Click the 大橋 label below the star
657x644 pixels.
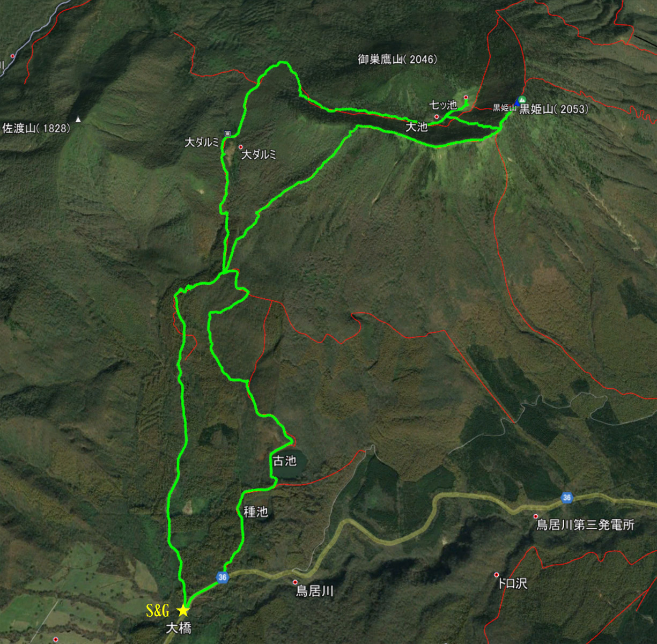(179, 628)
